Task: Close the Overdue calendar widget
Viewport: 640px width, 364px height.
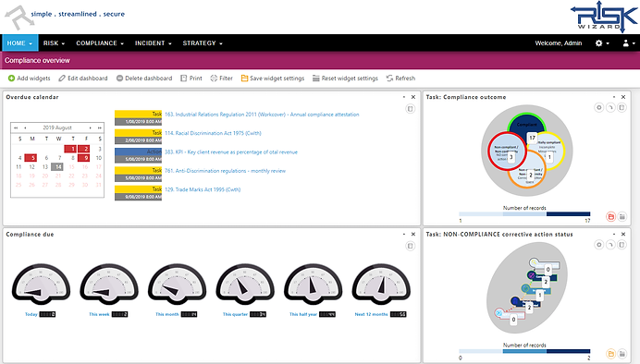Action: pos(413,97)
